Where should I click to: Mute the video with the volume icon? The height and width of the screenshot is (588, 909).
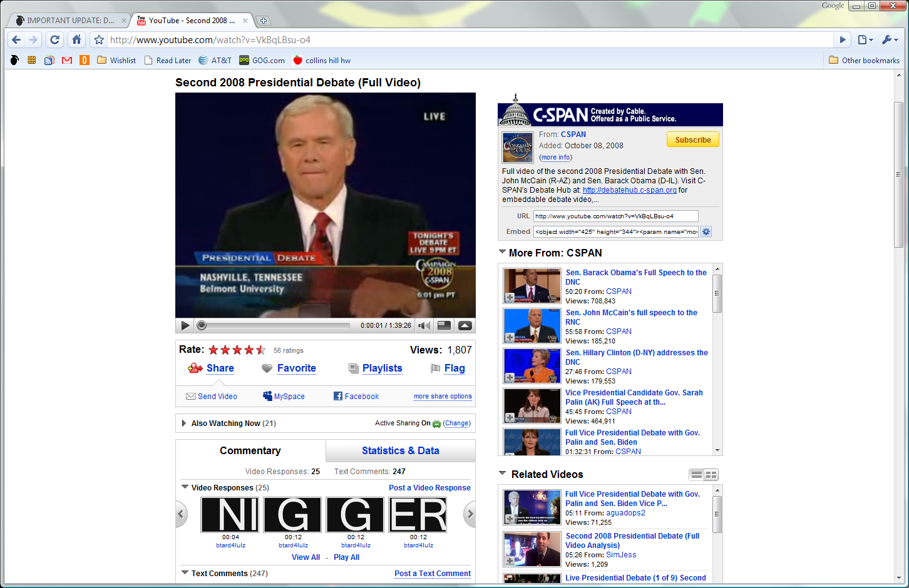point(424,325)
